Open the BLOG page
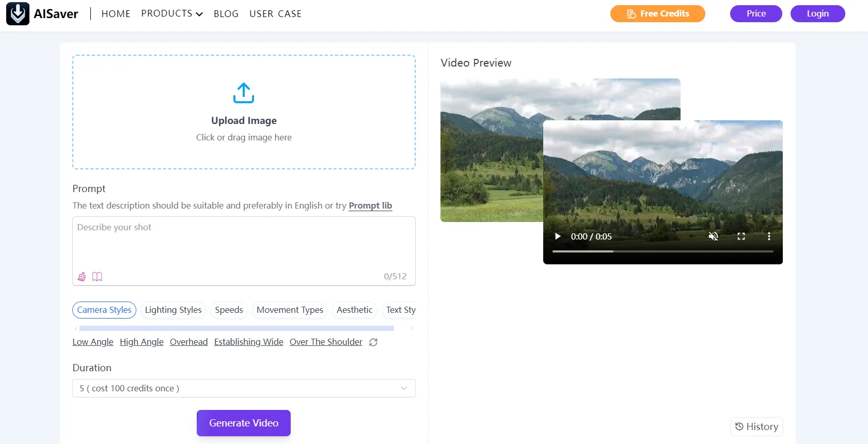Image resolution: width=868 pixels, height=444 pixels. point(226,14)
